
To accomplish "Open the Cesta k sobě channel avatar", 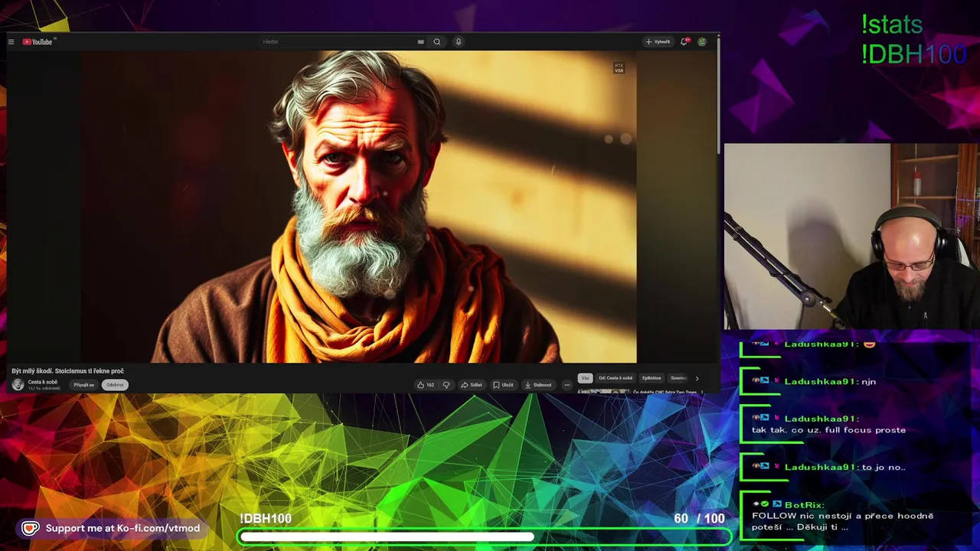I will point(18,385).
